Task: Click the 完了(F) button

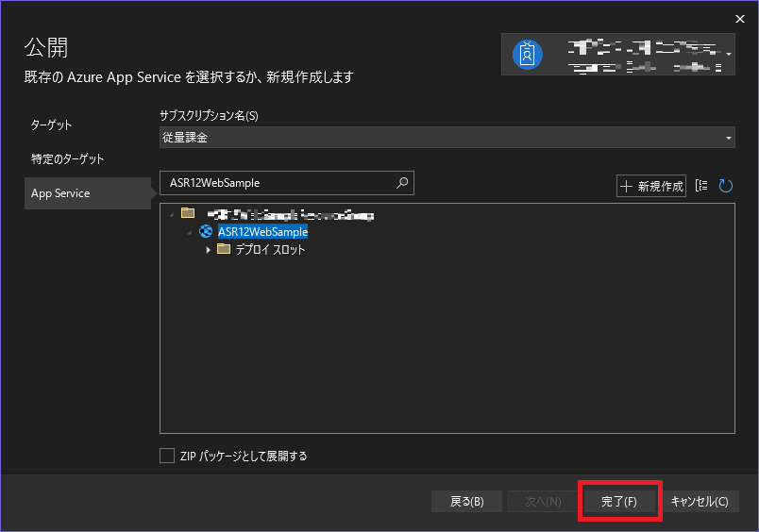Action: click(619, 502)
